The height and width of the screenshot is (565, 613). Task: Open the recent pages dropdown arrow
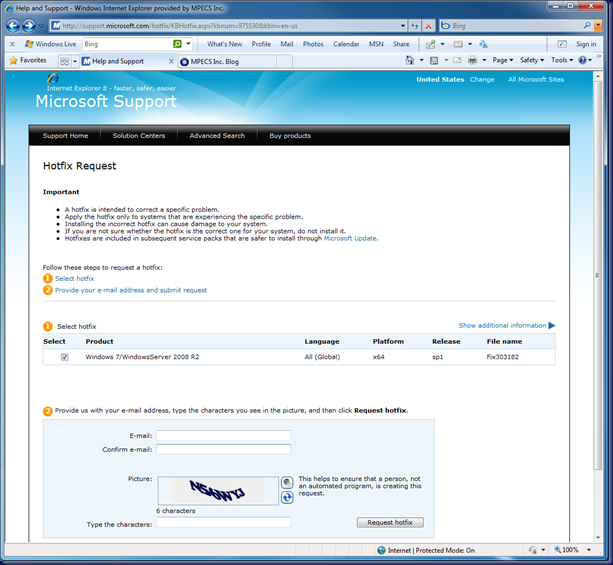(x=41, y=26)
